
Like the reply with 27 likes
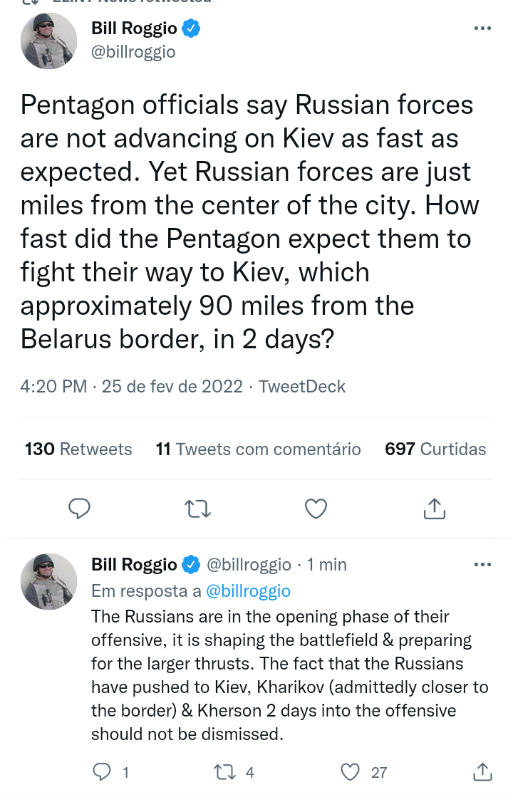click(x=350, y=772)
